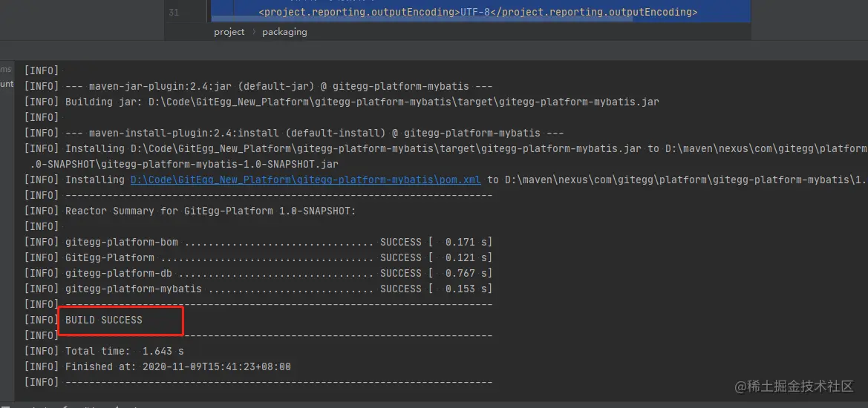Click the gitegg-platform-db SUCCESS row
This screenshot has height=408, width=868.
point(278,273)
